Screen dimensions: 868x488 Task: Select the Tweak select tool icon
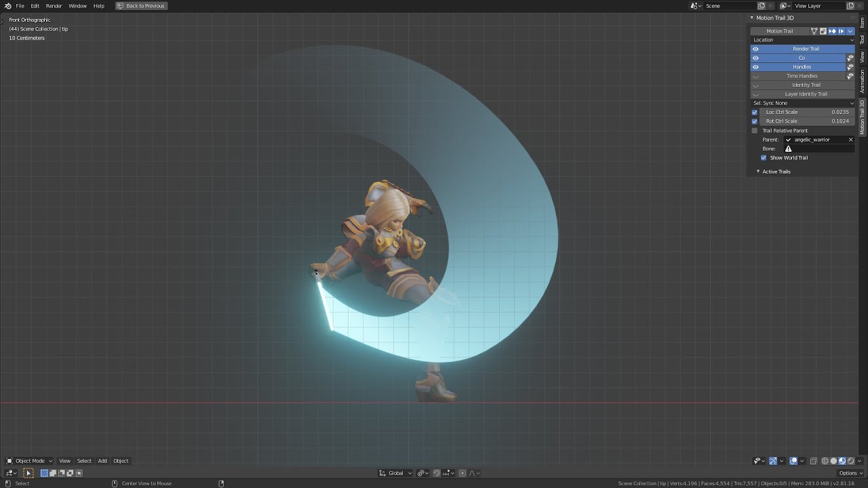click(28, 473)
